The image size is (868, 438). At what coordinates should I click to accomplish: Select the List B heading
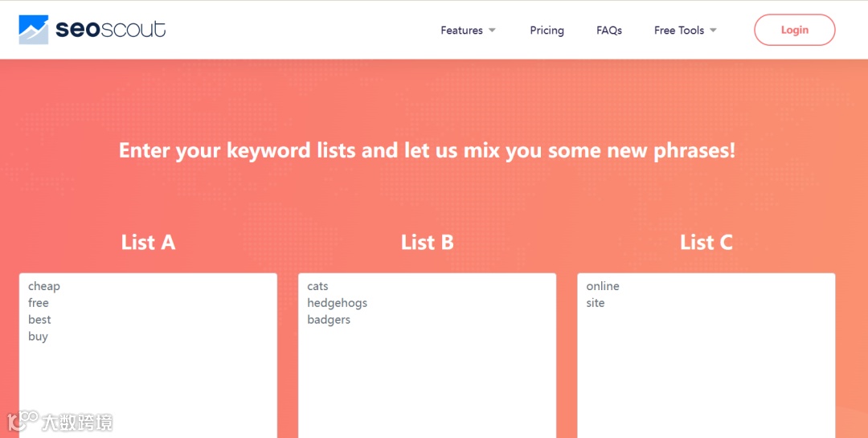(427, 242)
